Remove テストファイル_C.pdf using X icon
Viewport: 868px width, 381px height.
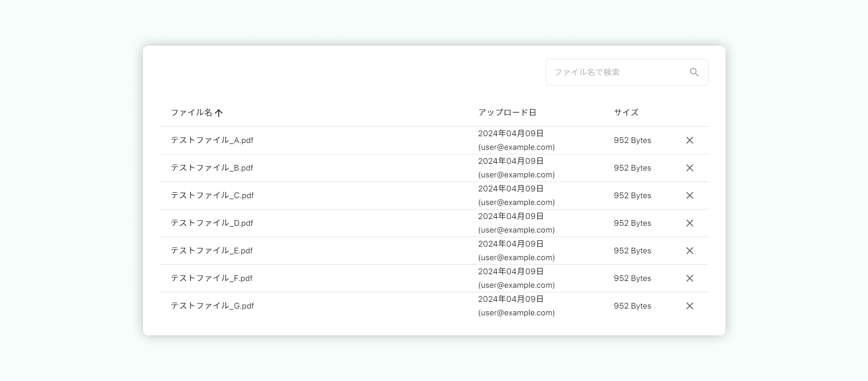tap(690, 195)
